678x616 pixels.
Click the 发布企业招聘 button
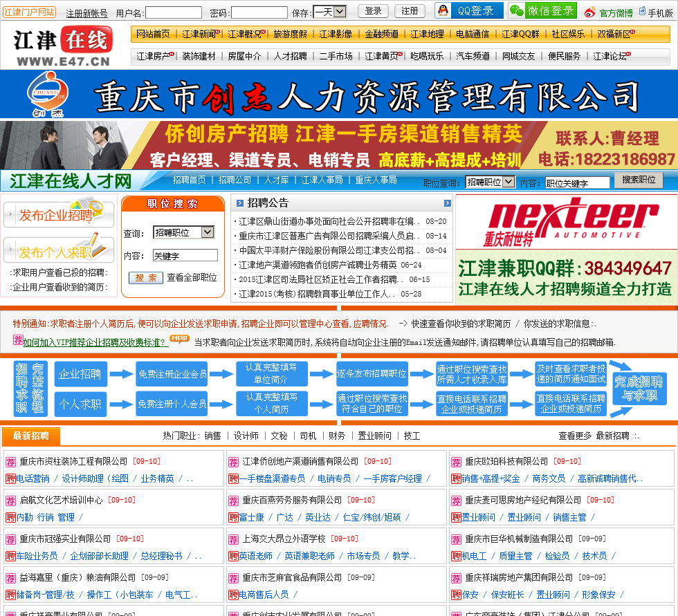(x=59, y=214)
